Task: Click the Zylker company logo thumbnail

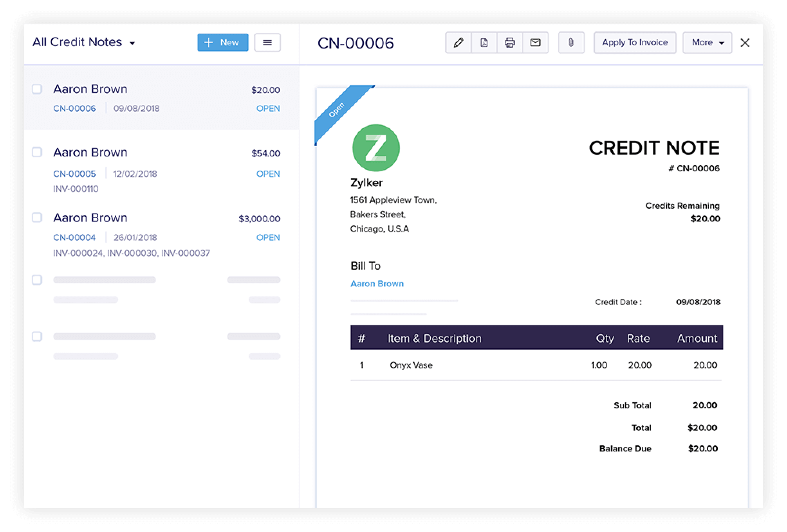Action: pos(374,147)
